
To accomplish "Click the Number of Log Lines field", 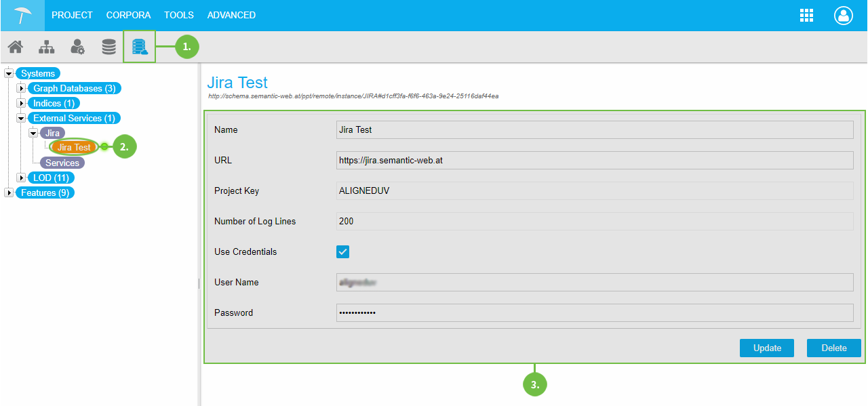I will (595, 221).
